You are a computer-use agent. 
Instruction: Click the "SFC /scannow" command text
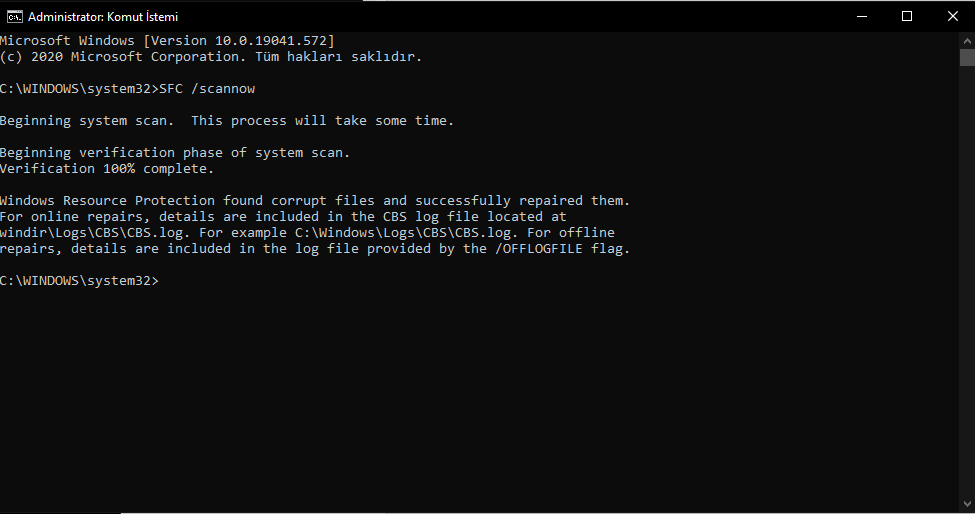click(207, 89)
